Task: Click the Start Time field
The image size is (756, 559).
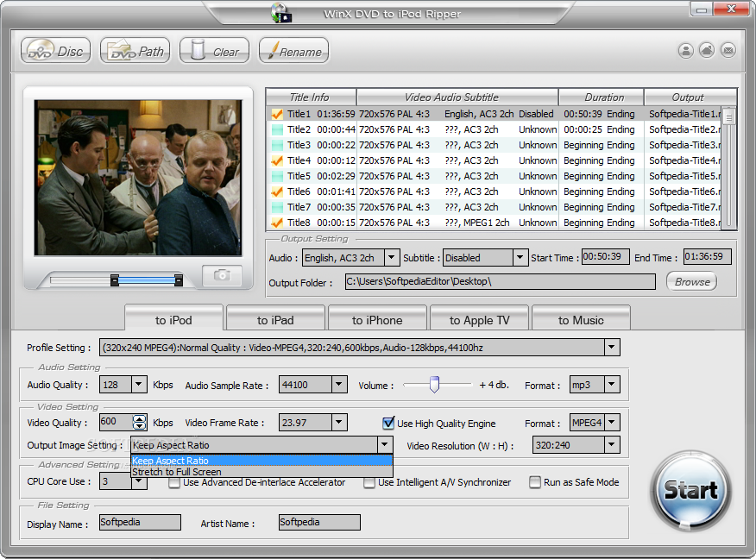Action: (x=605, y=257)
